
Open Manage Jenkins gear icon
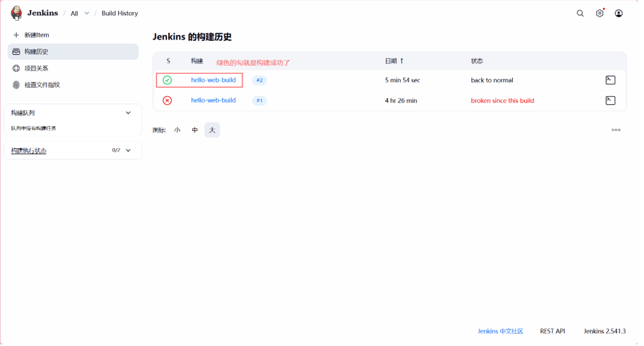(600, 13)
